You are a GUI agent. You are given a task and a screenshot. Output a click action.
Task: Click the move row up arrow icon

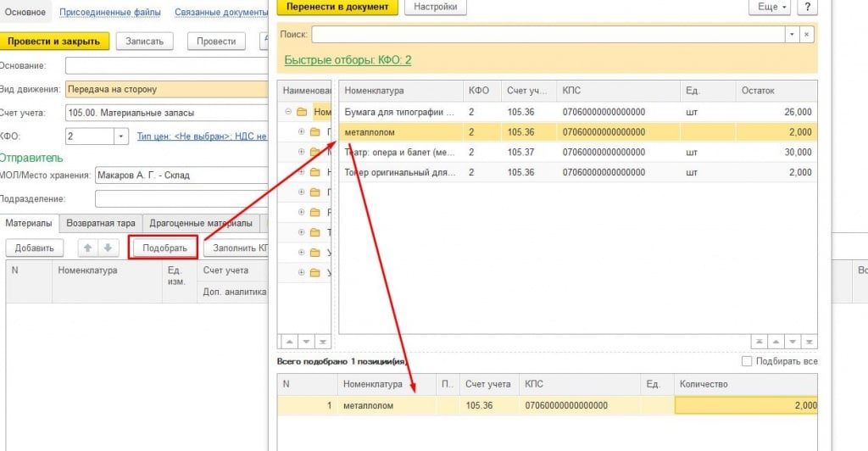[x=86, y=248]
